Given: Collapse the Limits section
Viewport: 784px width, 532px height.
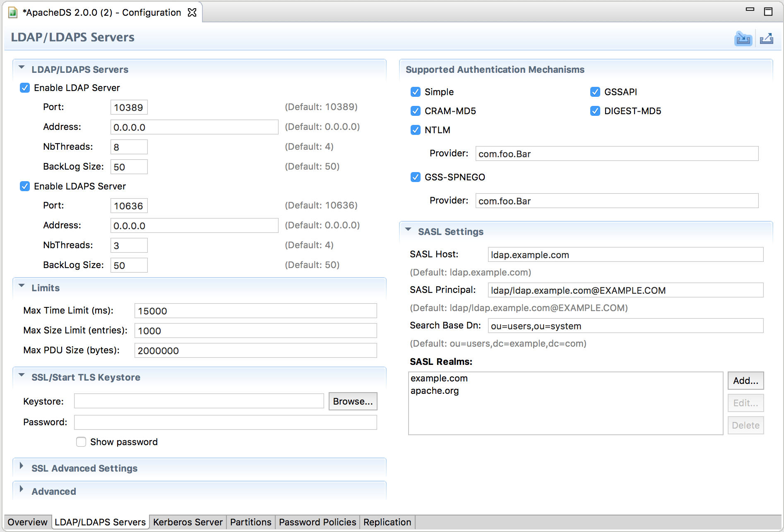Looking at the screenshot, I should (x=22, y=286).
